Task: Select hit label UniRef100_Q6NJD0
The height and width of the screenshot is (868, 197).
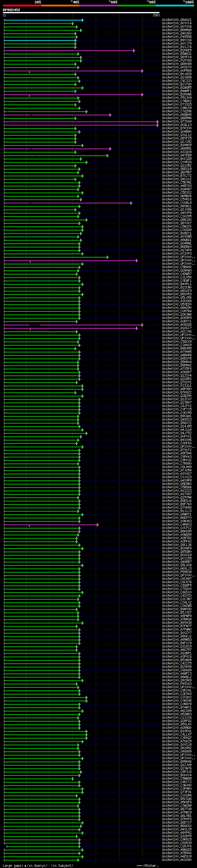Action: (176, 220)
